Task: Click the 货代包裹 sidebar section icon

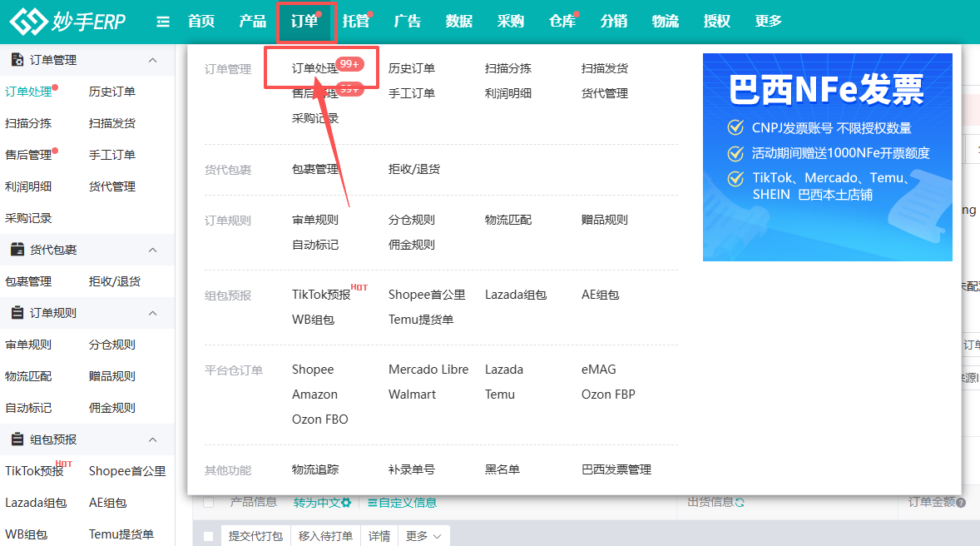Action: point(17,250)
